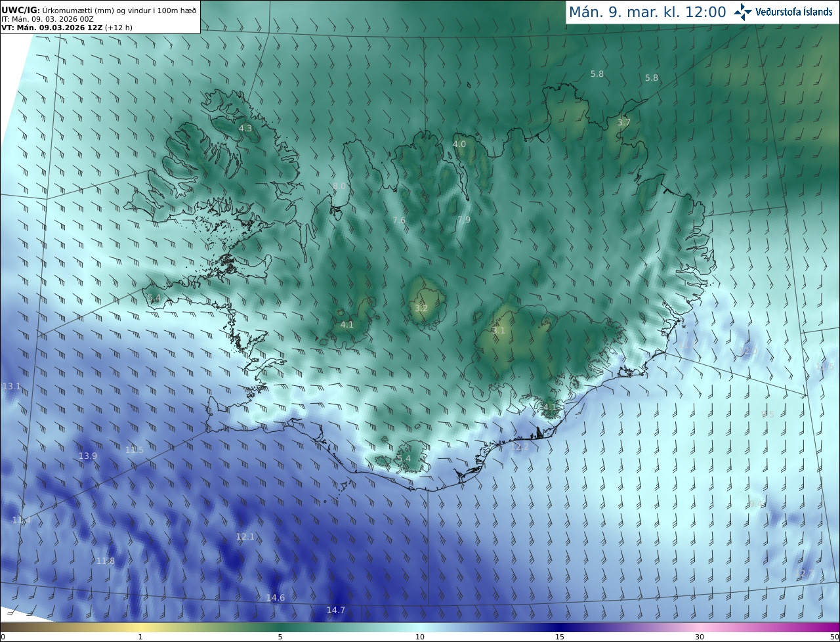Click the 9.4 value in the southeast sea

(x=755, y=503)
